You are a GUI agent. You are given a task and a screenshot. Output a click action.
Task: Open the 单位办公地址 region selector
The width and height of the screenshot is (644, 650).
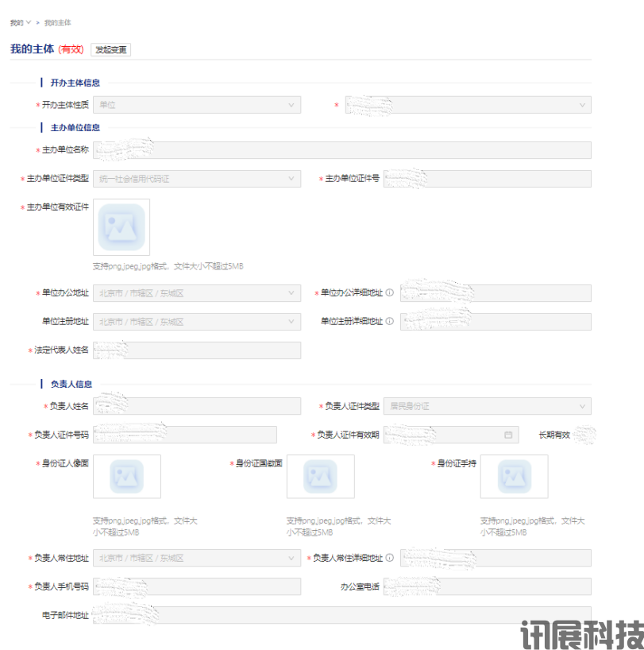click(x=196, y=293)
